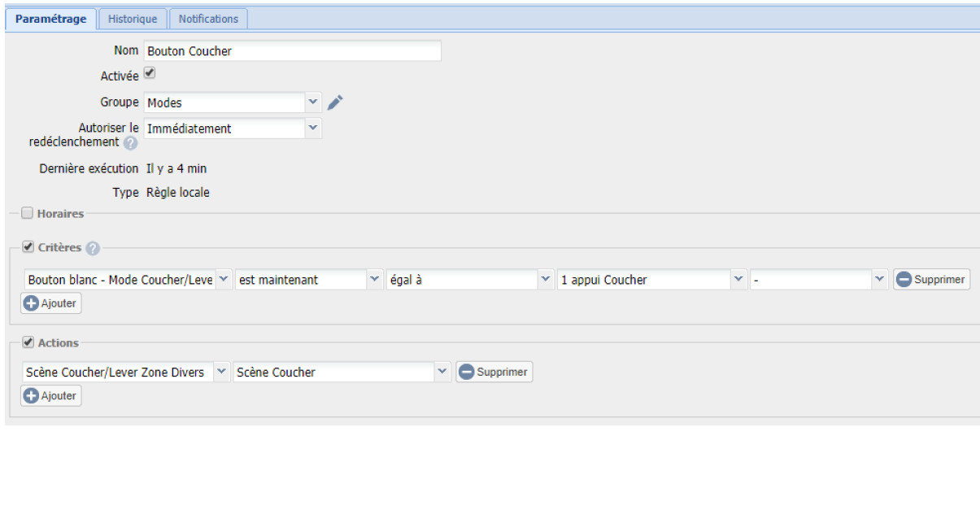Viewport: 980px width, 527px height.
Task: Uncheck the Actions section checkbox
Action: tap(28, 342)
